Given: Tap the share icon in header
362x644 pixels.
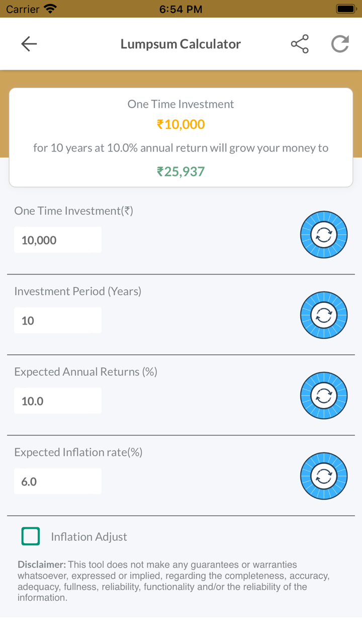Looking at the screenshot, I should 300,44.
